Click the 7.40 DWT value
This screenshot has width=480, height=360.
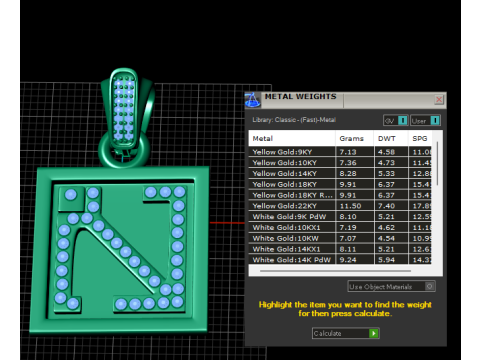click(386, 206)
